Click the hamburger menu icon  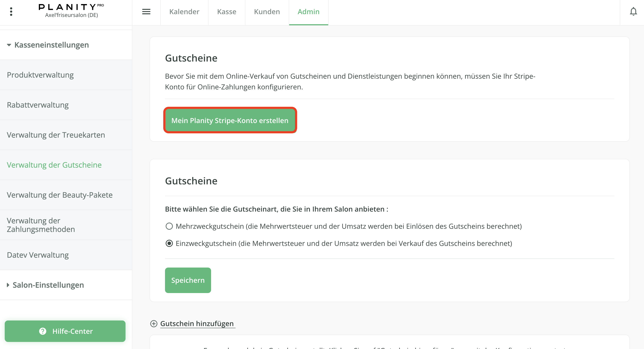[x=146, y=12]
